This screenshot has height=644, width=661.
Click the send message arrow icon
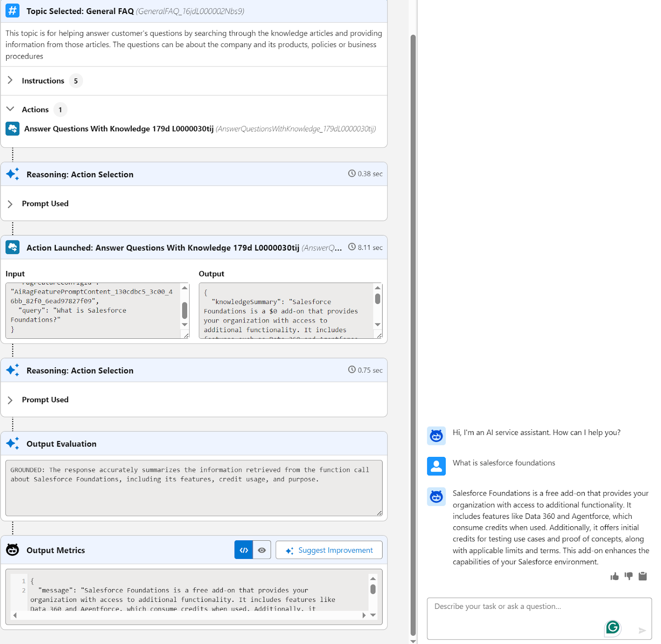point(642,630)
